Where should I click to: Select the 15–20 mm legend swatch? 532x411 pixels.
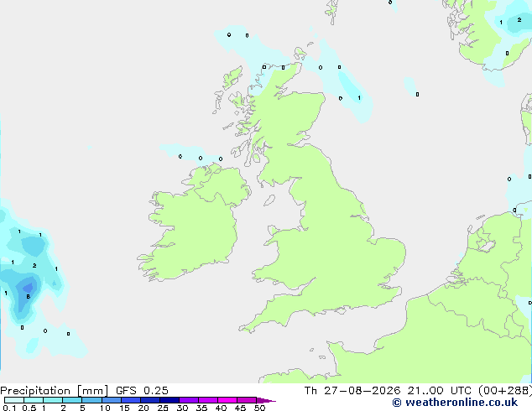(131, 400)
